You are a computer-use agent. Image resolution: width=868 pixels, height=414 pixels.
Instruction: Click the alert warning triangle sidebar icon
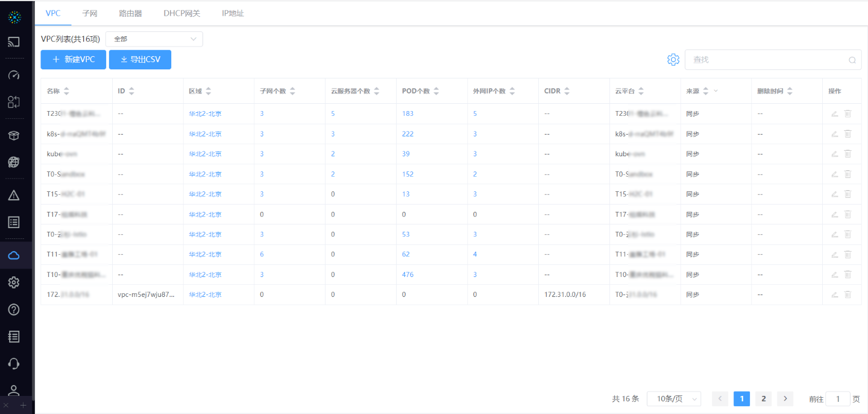(x=14, y=195)
